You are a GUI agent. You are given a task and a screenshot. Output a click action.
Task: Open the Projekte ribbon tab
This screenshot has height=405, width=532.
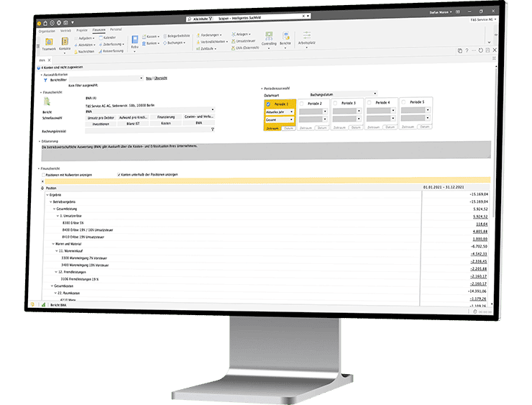82,30
